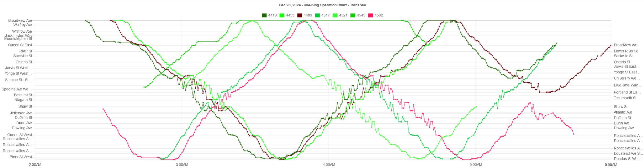The width and height of the screenshot is (644, 168).
Task: Select the Dundas St West stop label
Action: point(627,159)
